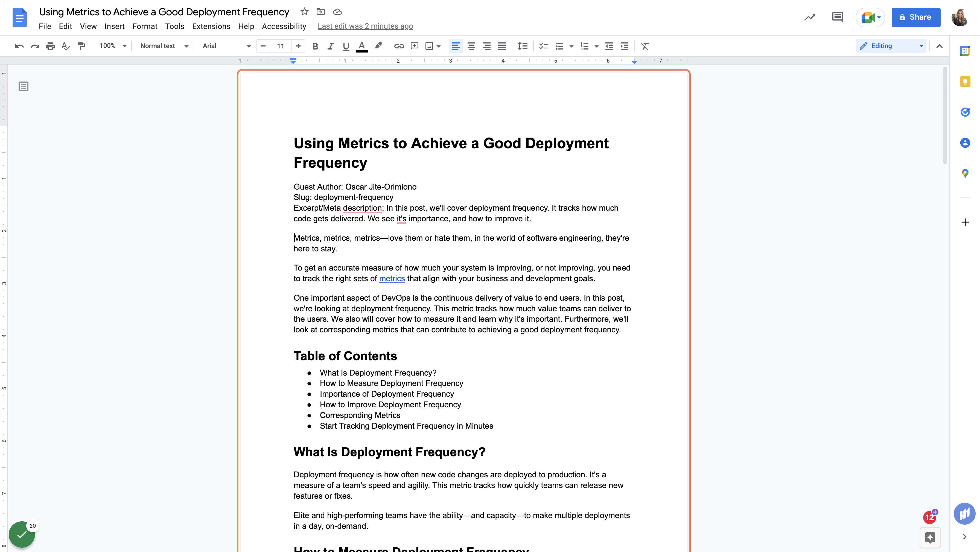Screen dimensions: 980x552
Task: Open the highlight color picker
Action: (378, 46)
